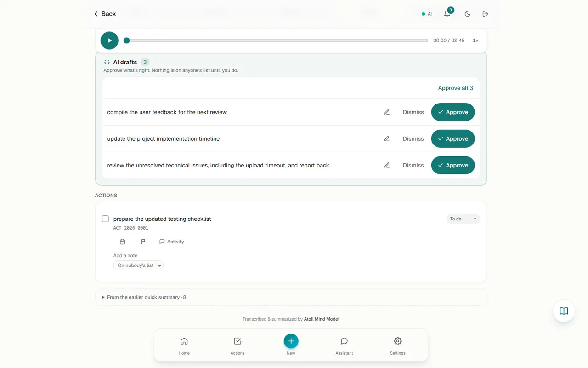This screenshot has height=368, width=588.
Task: Click the log out icon
Action: click(x=485, y=14)
